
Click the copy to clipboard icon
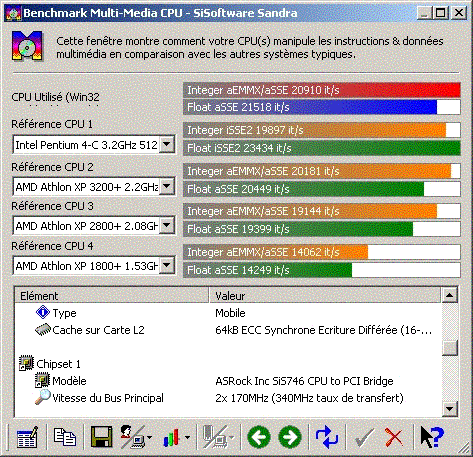coord(65,437)
